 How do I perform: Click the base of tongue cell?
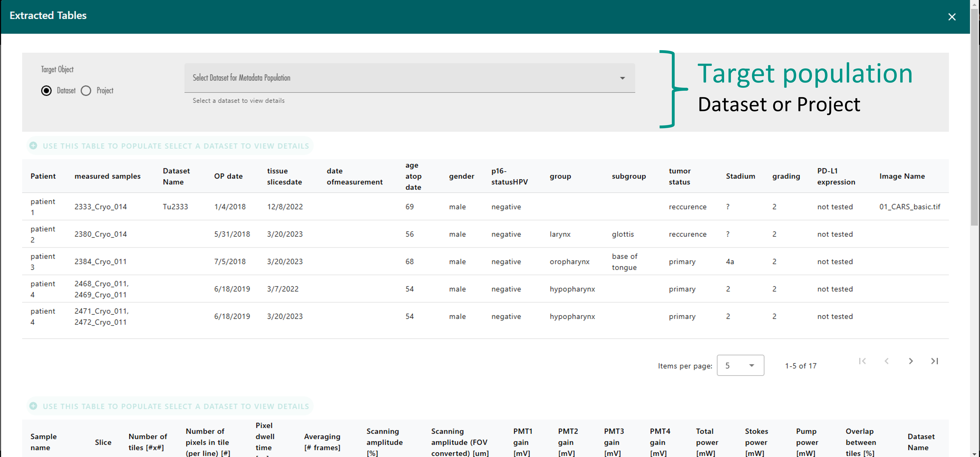[x=624, y=261]
